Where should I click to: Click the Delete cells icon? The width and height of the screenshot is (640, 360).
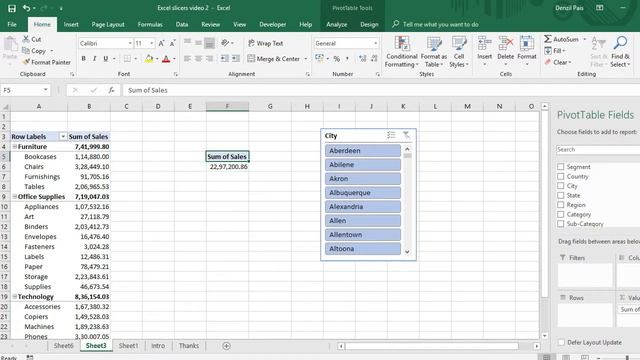[506, 43]
